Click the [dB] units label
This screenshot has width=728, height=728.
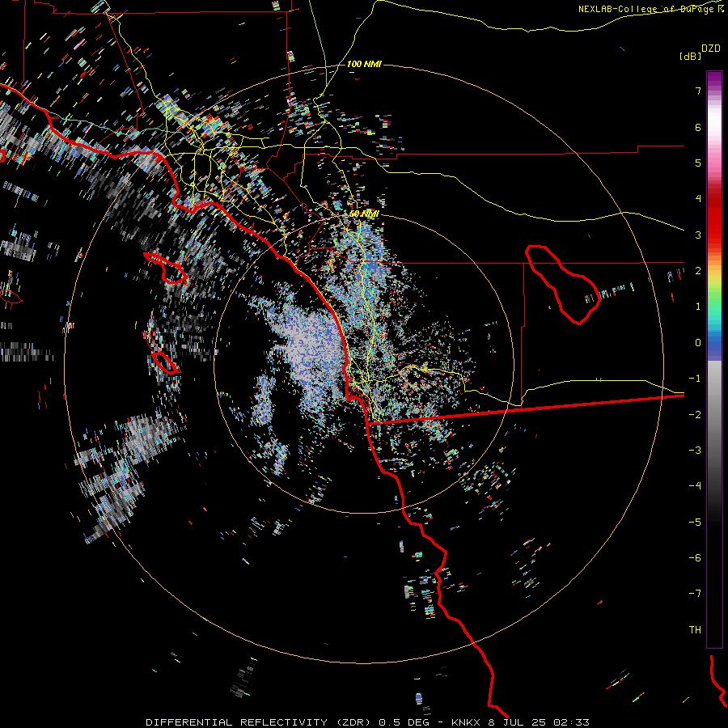click(691, 56)
